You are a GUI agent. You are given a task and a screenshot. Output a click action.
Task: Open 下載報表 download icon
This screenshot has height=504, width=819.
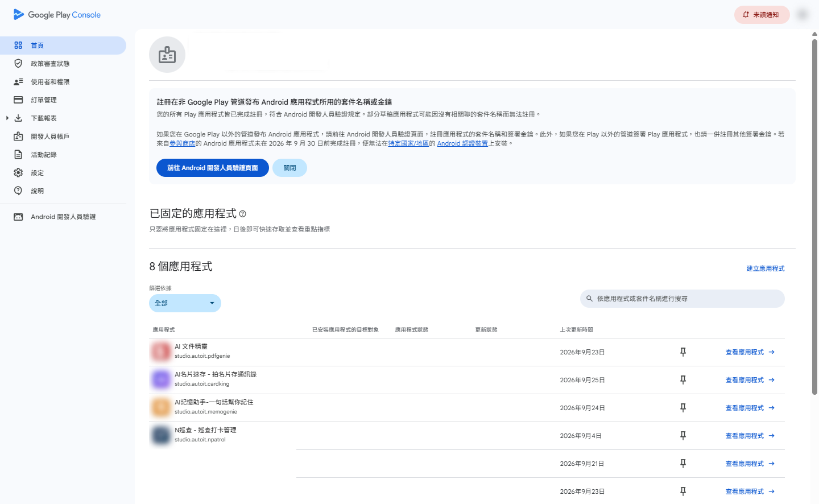(18, 118)
